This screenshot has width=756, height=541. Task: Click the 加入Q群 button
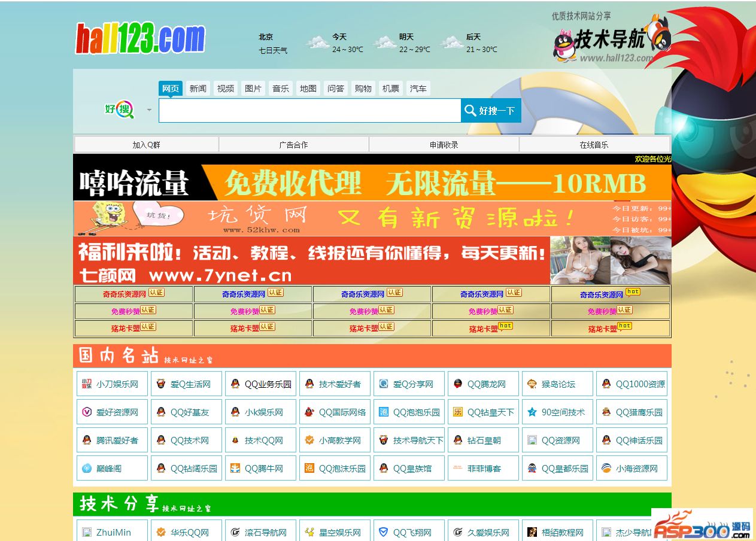(x=147, y=145)
